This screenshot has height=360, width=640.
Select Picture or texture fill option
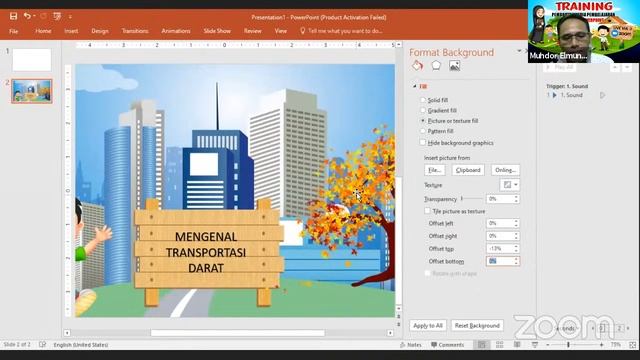tap(449, 121)
